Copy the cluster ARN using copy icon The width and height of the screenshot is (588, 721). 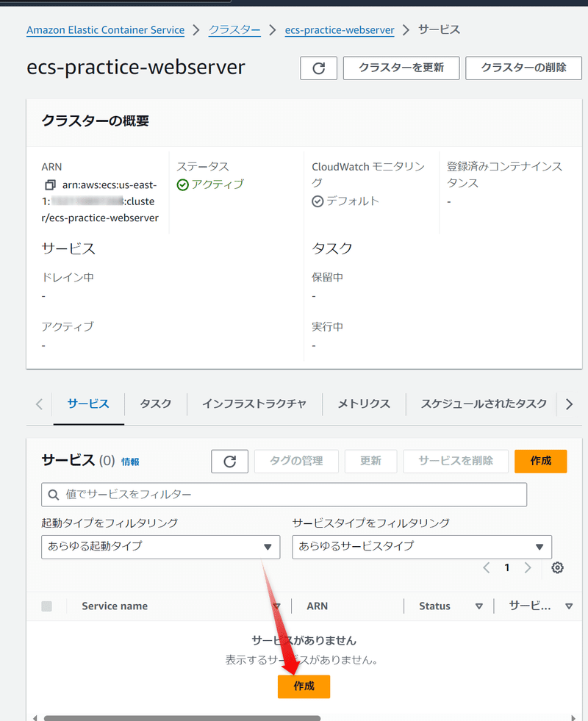pos(50,185)
